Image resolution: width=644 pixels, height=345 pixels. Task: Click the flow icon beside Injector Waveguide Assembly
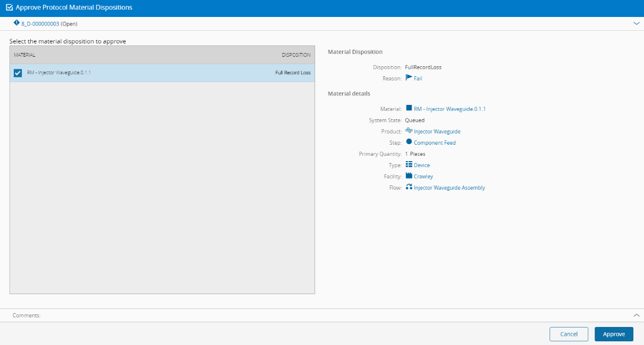click(408, 187)
